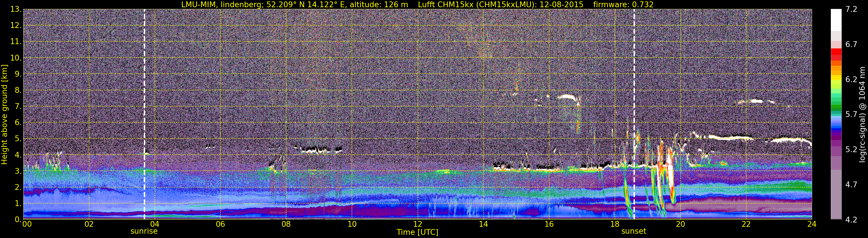Click the time axis tick label 18

(x=614, y=224)
